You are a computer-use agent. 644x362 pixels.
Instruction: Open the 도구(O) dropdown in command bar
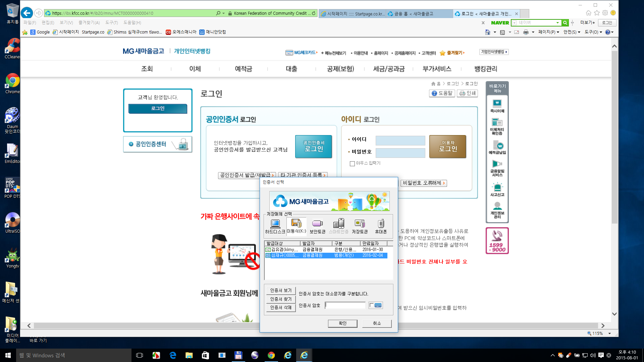point(593,32)
